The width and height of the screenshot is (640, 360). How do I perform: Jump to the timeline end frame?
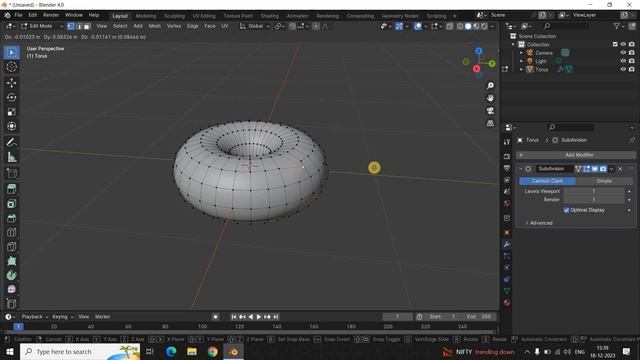(276, 317)
